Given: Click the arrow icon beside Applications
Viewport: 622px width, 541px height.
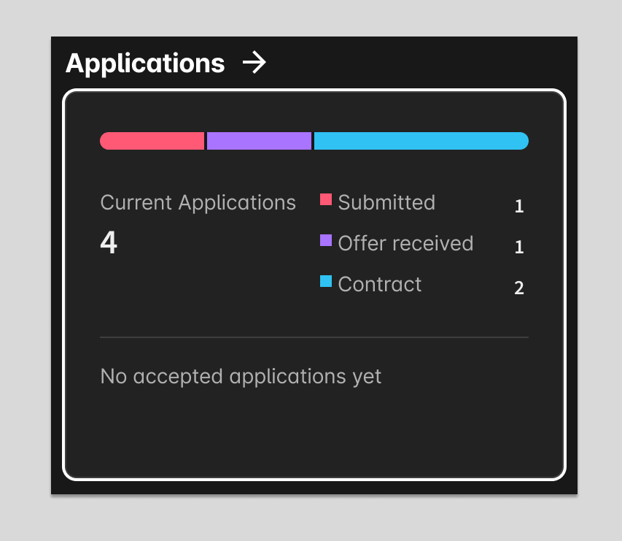Looking at the screenshot, I should (255, 63).
